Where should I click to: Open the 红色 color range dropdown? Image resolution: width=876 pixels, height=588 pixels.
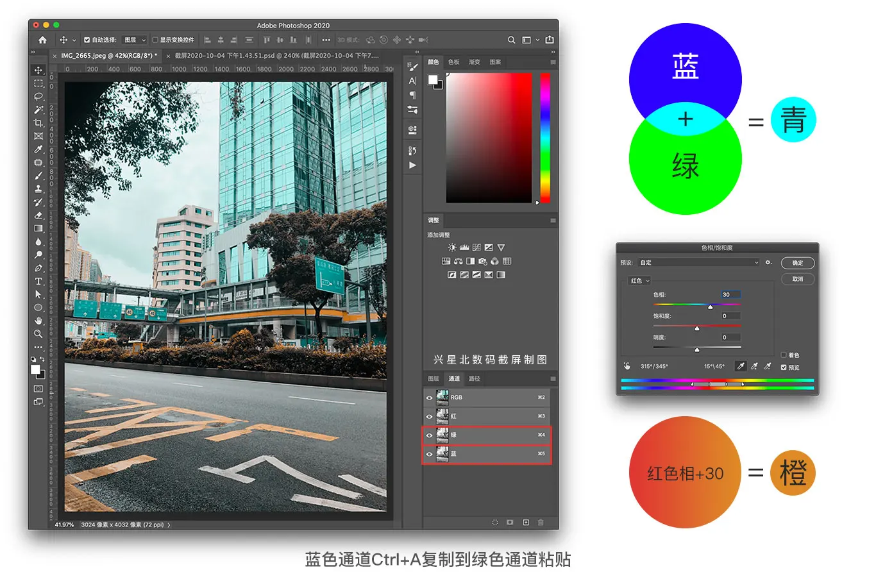tap(639, 281)
